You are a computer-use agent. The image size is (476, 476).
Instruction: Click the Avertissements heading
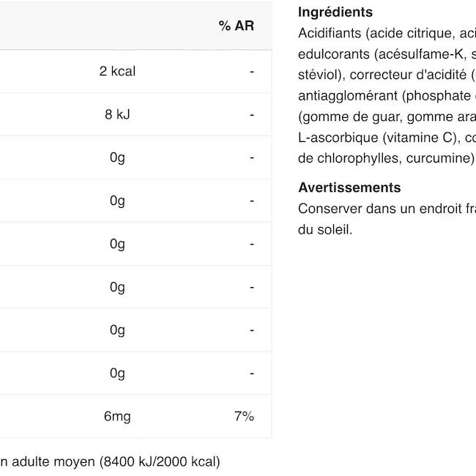click(349, 187)
